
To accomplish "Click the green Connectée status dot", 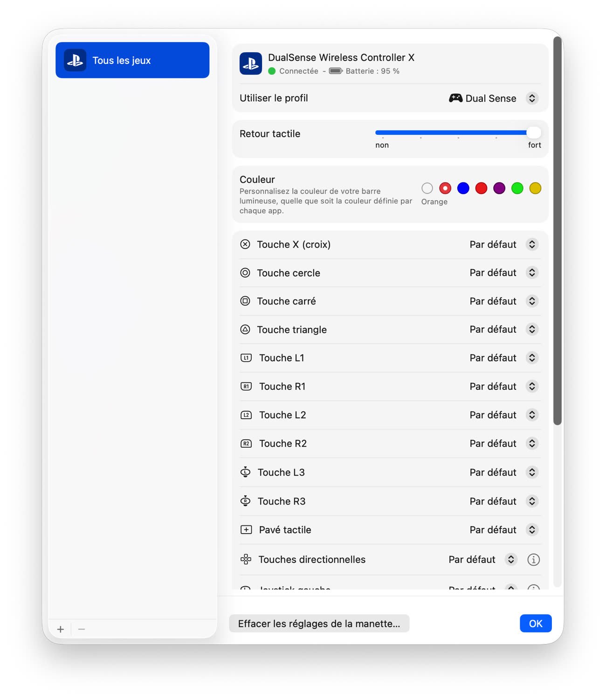I will [272, 71].
